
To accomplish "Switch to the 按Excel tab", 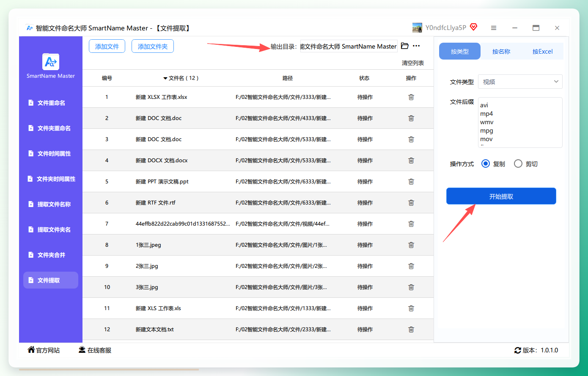I will pyautogui.click(x=543, y=52).
